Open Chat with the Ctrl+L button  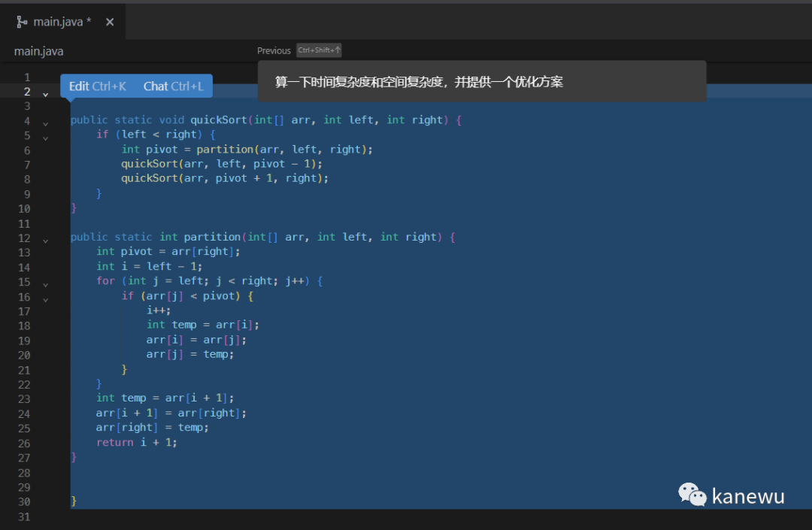point(174,86)
